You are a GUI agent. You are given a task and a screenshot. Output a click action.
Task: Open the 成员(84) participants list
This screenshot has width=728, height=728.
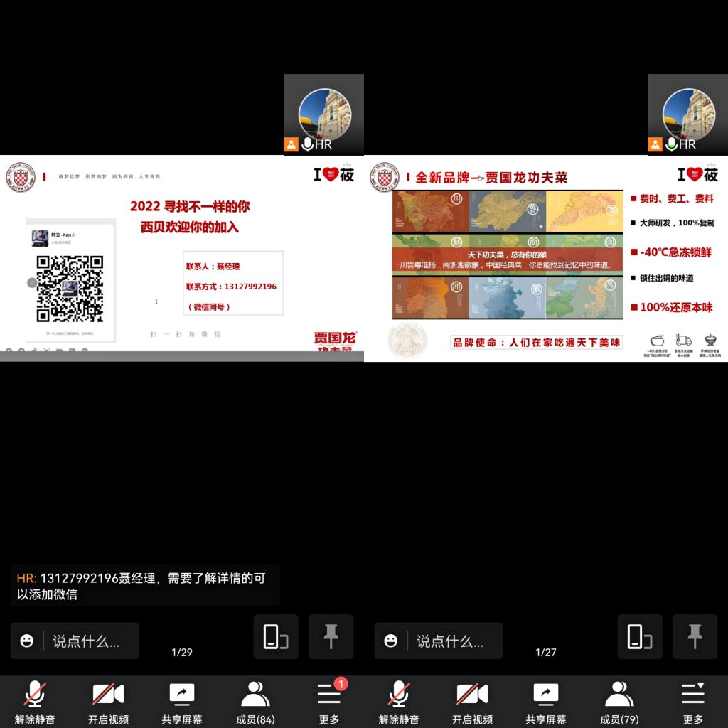coord(255,701)
